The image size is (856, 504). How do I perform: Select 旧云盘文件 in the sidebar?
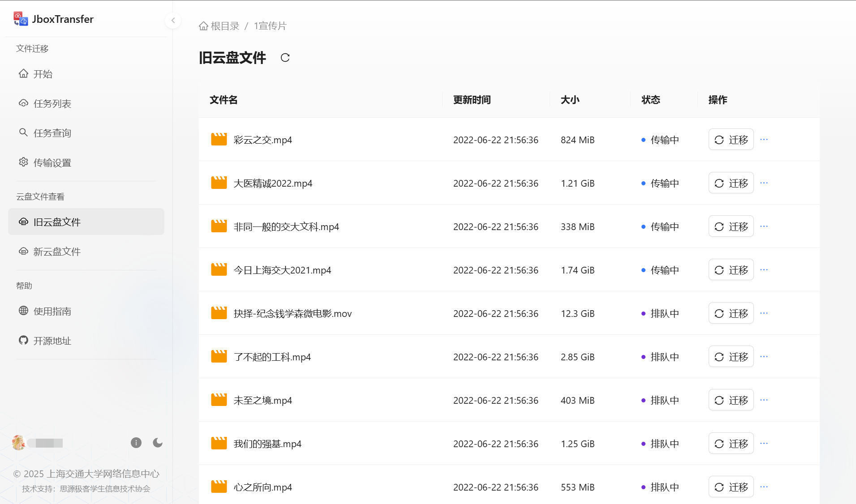86,222
